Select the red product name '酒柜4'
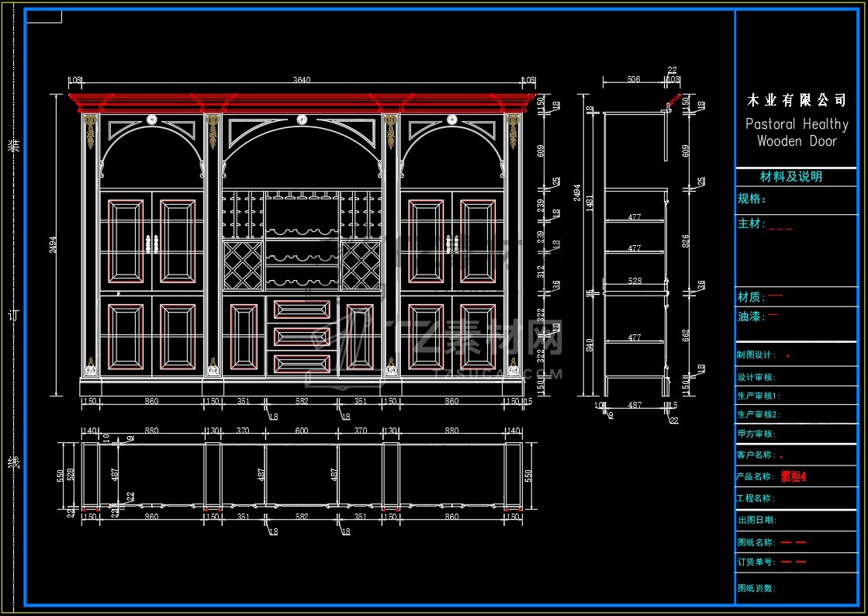868x616 pixels. [x=794, y=476]
